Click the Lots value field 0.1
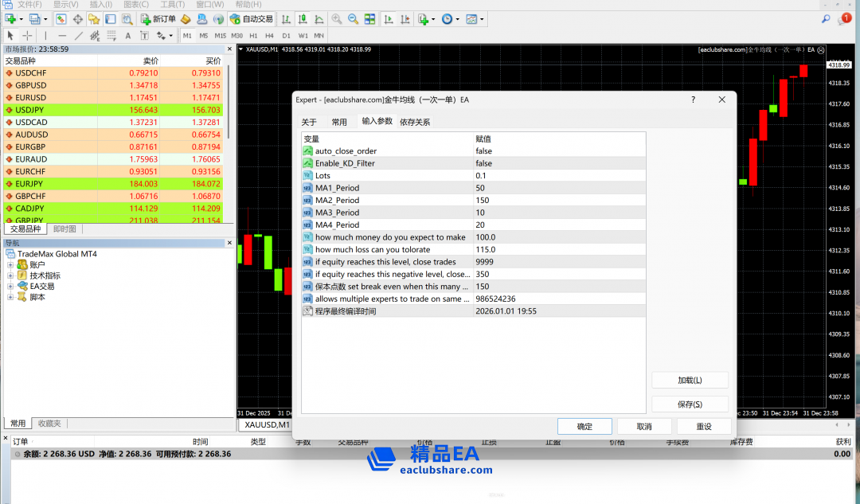Viewport: 860px width, 504px height. click(x=557, y=176)
